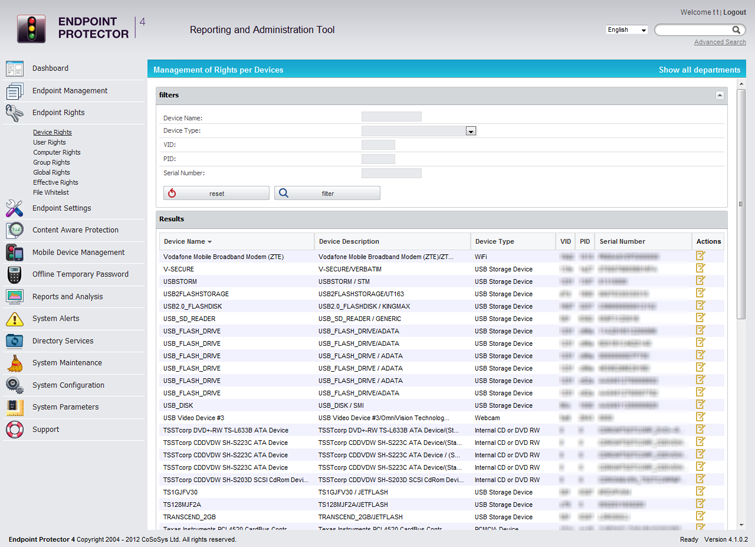Select Device Rights submenu link

[52, 132]
